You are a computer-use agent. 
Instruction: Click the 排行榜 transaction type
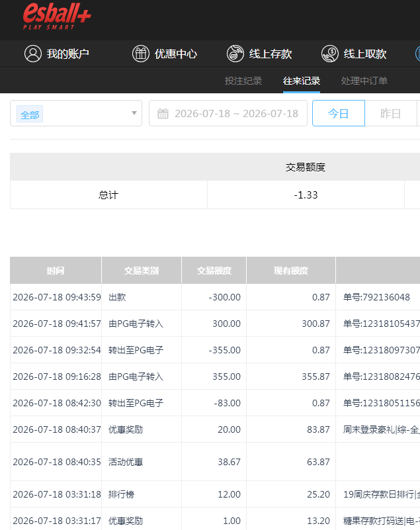121,494
